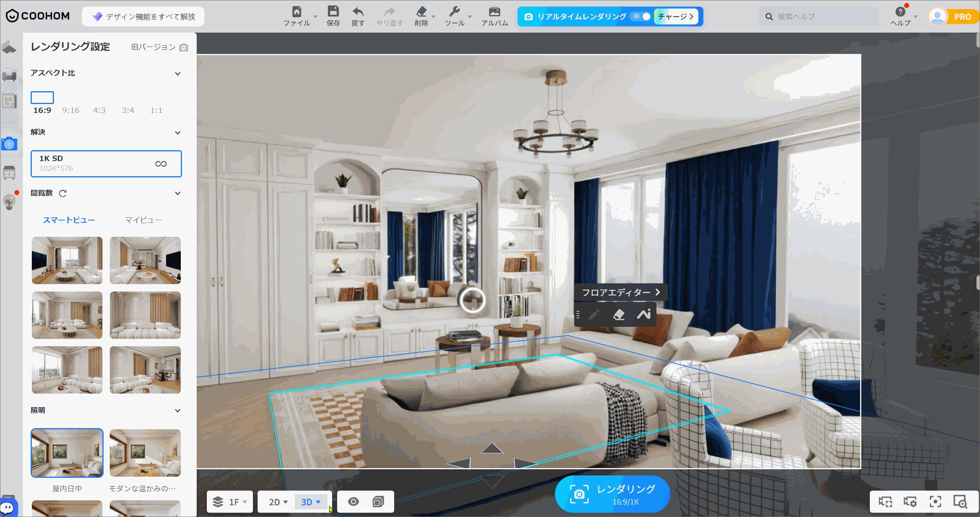Open the ヘルプ question mark help

[x=900, y=12]
